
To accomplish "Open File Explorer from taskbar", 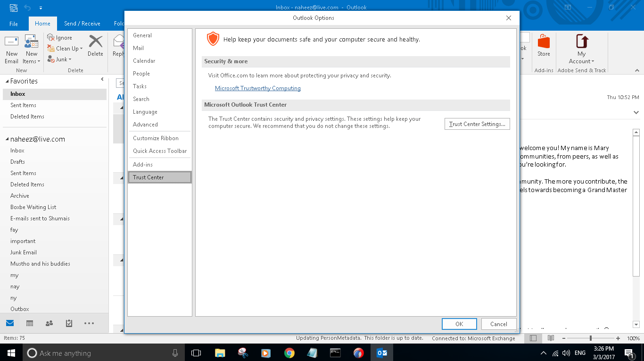I will (x=220, y=353).
